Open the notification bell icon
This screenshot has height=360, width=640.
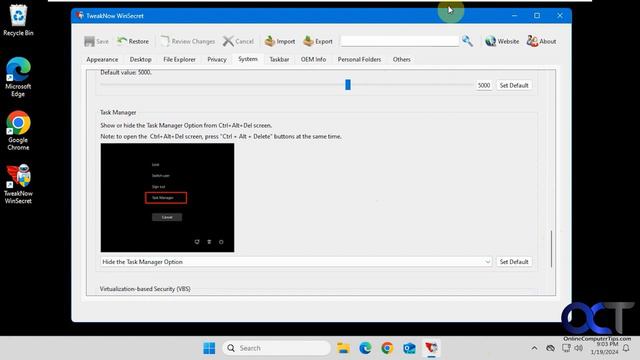coord(626,348)
